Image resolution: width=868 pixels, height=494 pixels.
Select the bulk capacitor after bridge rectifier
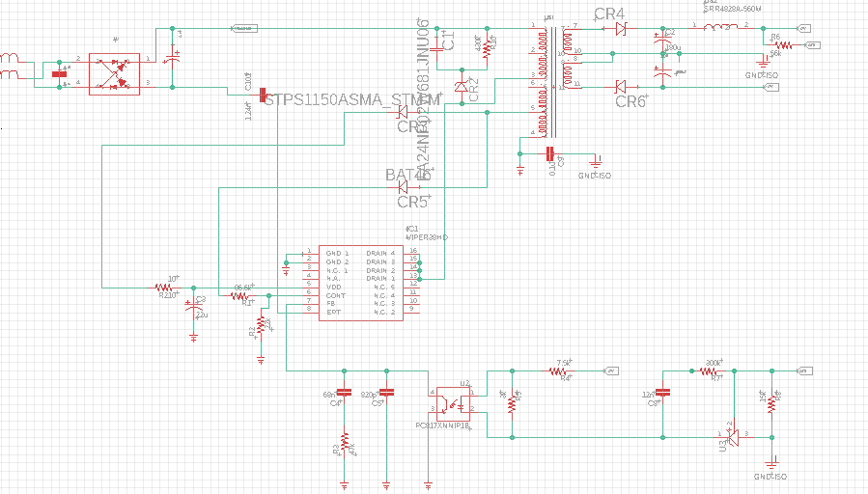(x=172, y=57)
